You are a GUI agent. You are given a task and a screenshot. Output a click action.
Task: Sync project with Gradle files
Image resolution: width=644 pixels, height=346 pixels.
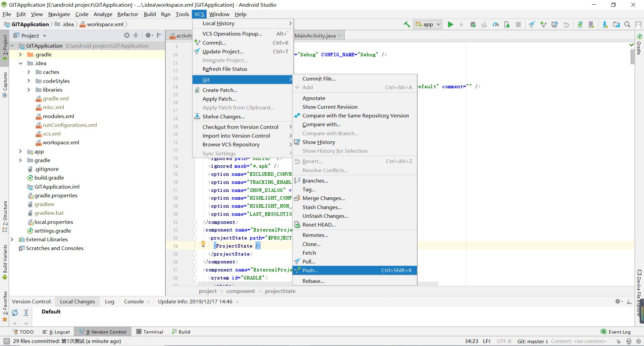coord(580,24)
